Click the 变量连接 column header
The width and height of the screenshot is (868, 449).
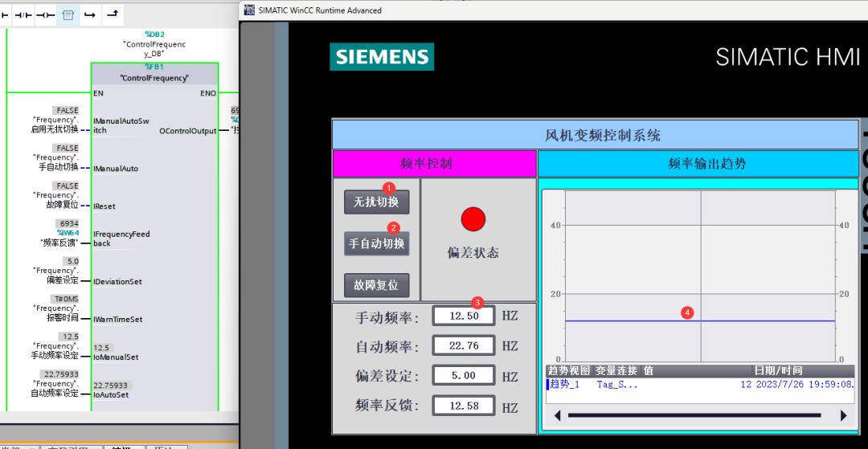616,370
